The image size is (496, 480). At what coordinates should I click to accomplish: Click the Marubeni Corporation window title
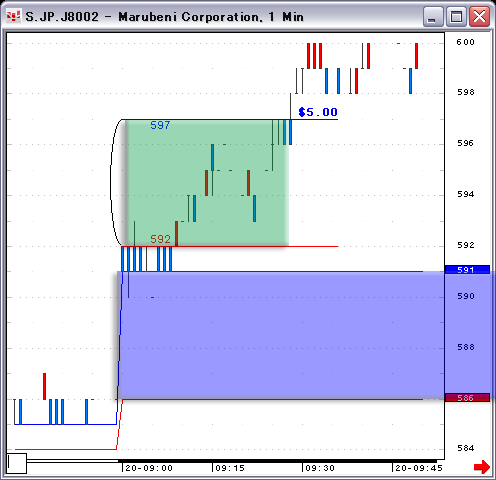(164, 17)
